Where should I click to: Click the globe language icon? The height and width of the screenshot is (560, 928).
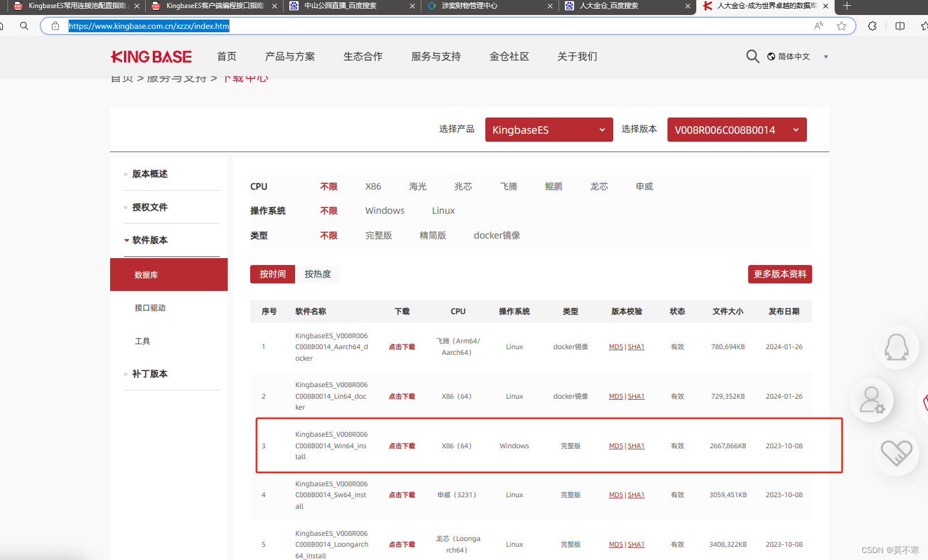coord(771,56)
